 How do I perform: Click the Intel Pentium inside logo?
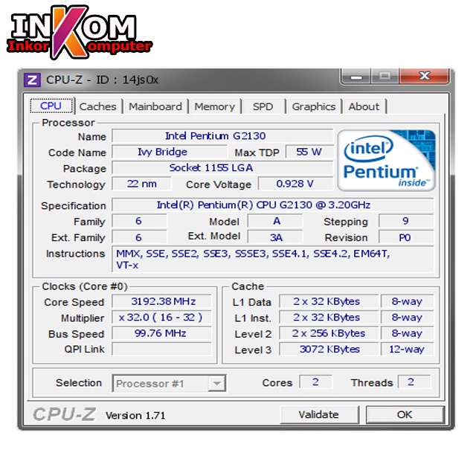(x=387, y=161)
